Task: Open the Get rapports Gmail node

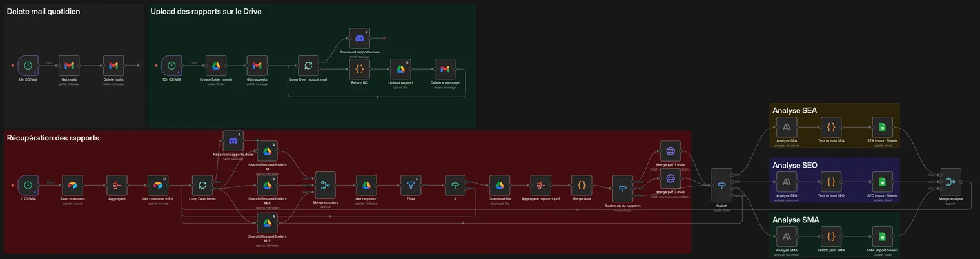Action: pos(257,66)
